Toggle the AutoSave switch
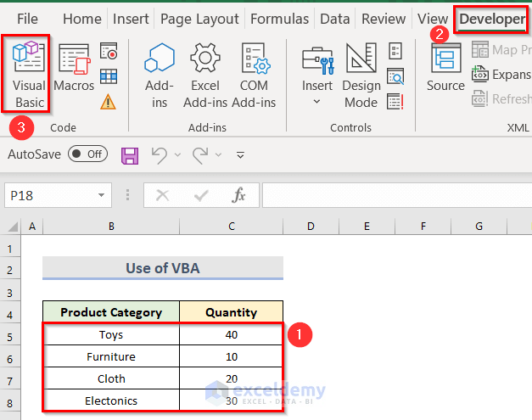 (x=87, y=154)
